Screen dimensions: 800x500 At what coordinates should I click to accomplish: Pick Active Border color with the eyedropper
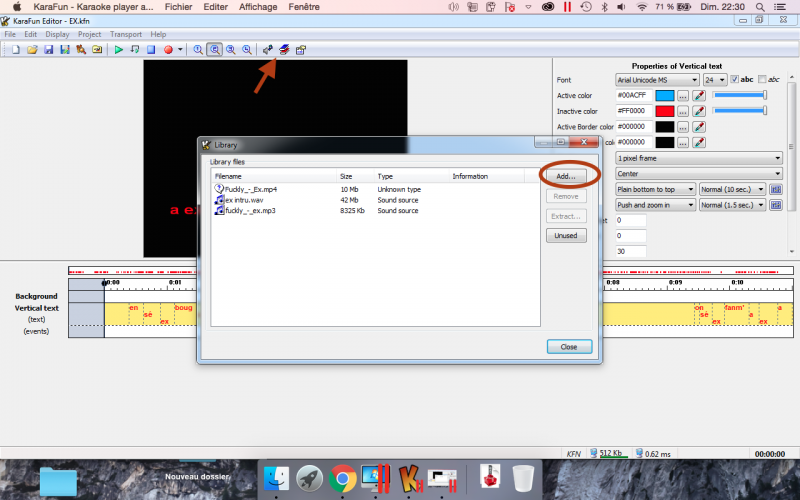click(x=699, y=127)
